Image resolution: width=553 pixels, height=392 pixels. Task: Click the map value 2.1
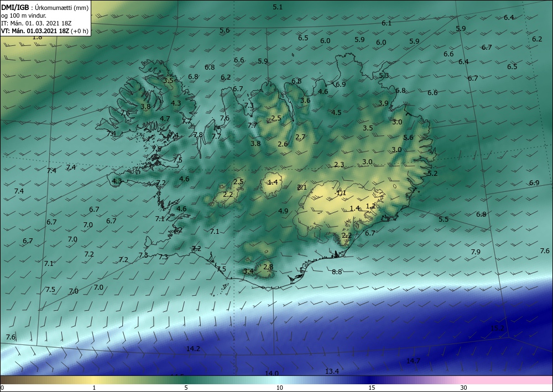click(x=302, y=187)
